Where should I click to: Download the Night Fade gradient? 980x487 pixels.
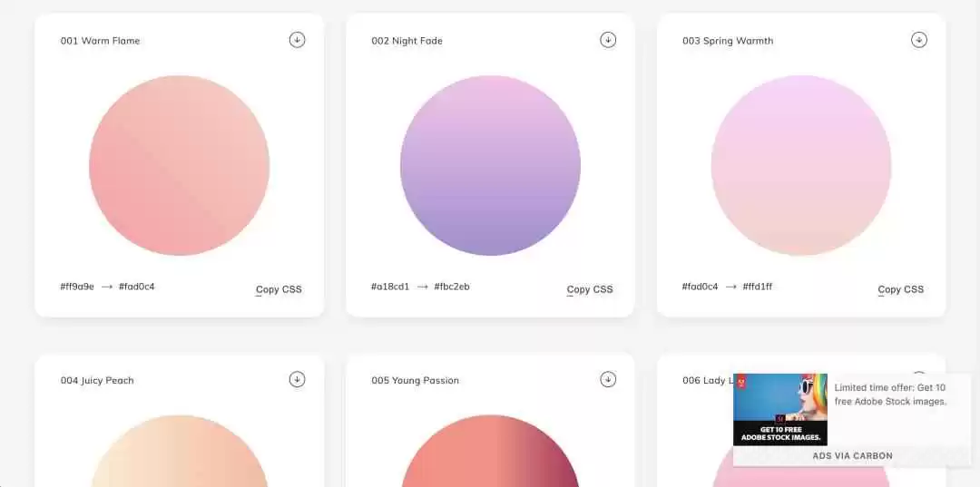tap(608, 40)
